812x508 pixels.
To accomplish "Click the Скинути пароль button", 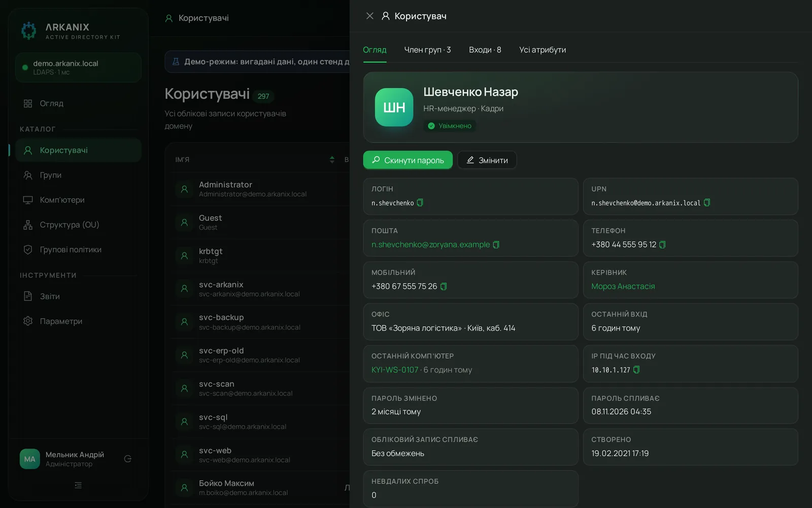I will coord(408,160).
